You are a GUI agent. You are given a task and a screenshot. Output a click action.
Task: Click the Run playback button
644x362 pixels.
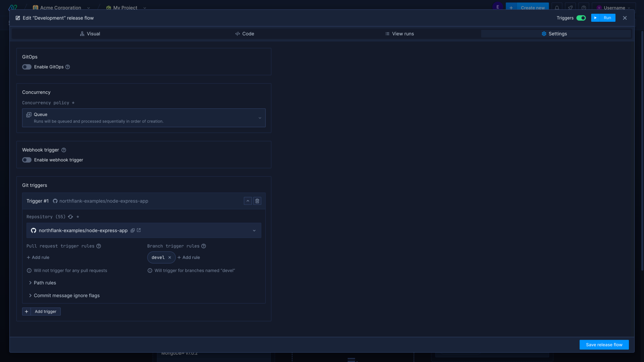[603, 18]
